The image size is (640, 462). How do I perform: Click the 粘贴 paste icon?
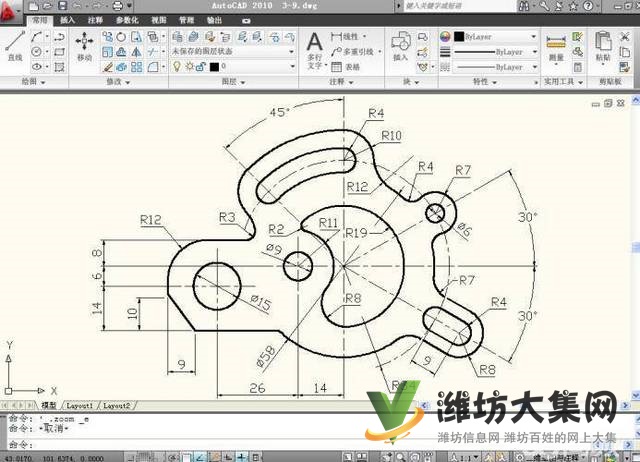605,44
